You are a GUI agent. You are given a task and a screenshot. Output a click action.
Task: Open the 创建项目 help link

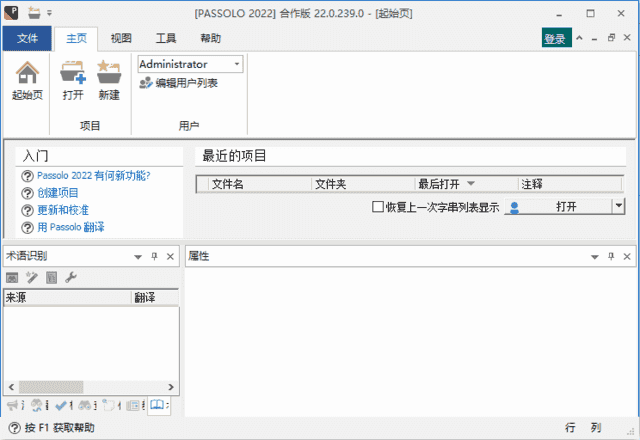tap(58, 193)
